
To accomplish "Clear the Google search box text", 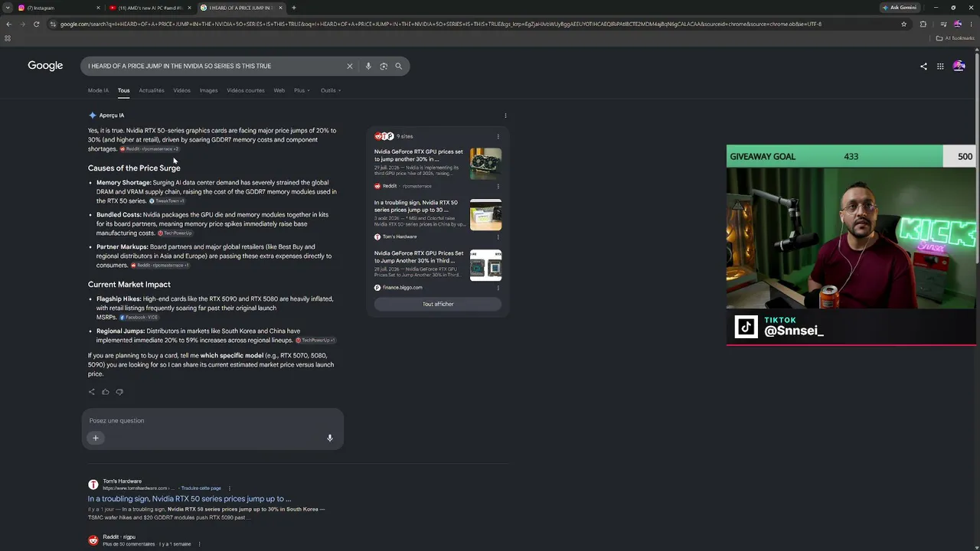I will click(x=350, y=66).
